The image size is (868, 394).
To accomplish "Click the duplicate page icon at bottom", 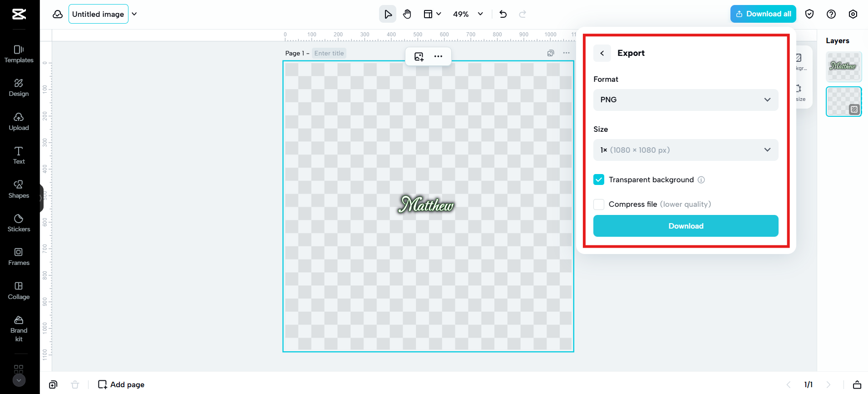I will pyautogui.click(x=53, y=385).
